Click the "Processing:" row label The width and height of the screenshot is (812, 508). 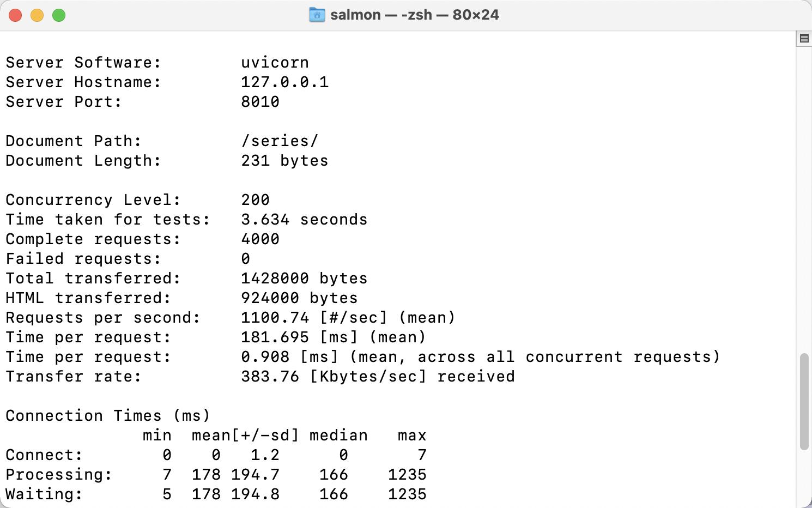pos(59,475)
